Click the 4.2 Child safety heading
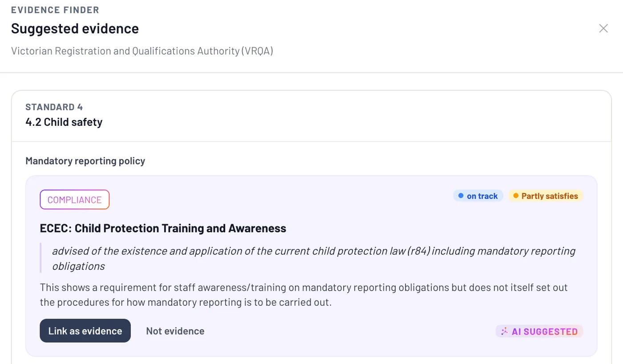The height and width of the screenshot is (364, 623). click(x=64, y=122)
